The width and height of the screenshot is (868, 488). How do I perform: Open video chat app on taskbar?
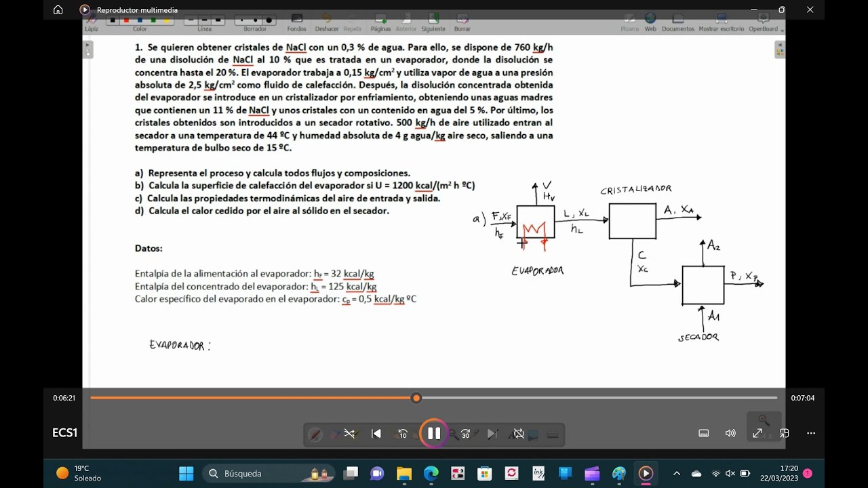coord(377,473)
